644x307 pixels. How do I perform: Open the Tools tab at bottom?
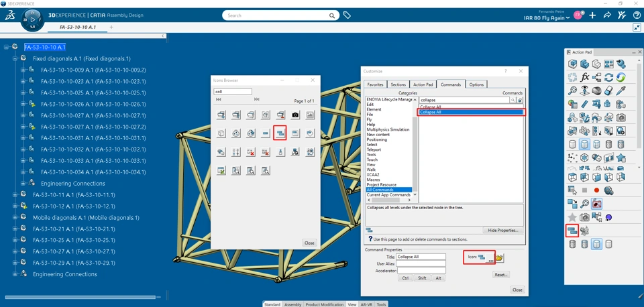click(381, 304)
